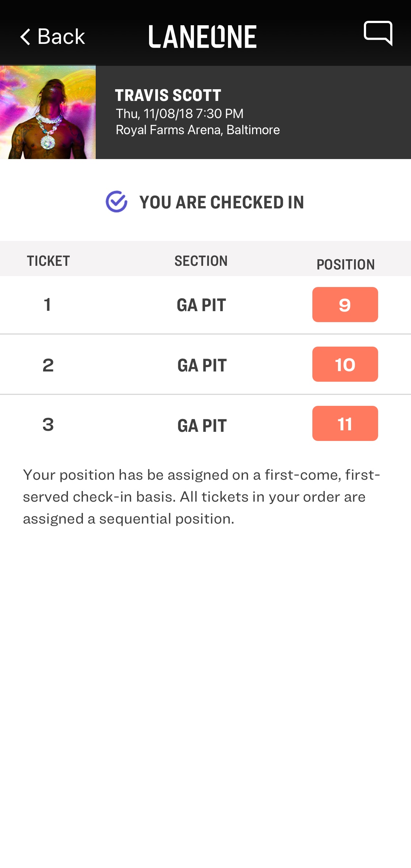
Task: Tap the Back button label
Action: point(61,37)
